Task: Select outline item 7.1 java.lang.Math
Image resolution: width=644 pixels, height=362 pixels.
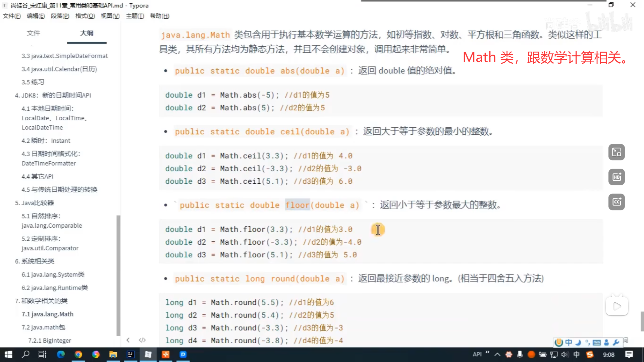Action: [47, 314]
